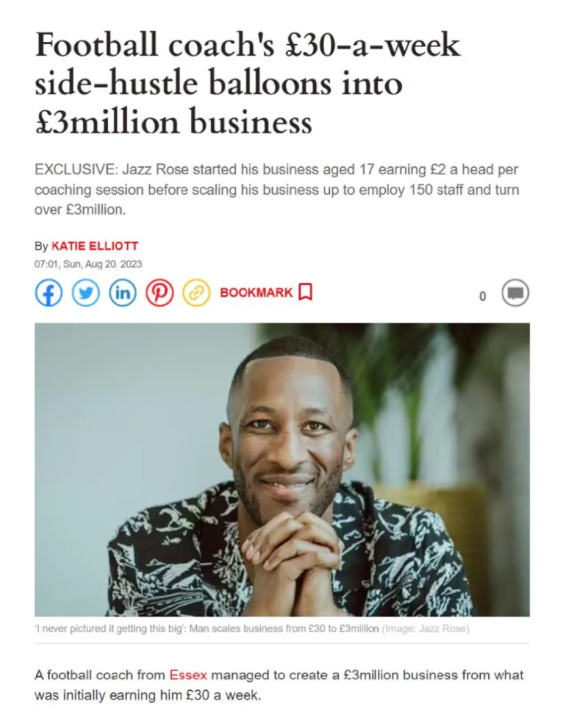Open comments speech bubble icon

pyautogui.click(x=515, y=293)
